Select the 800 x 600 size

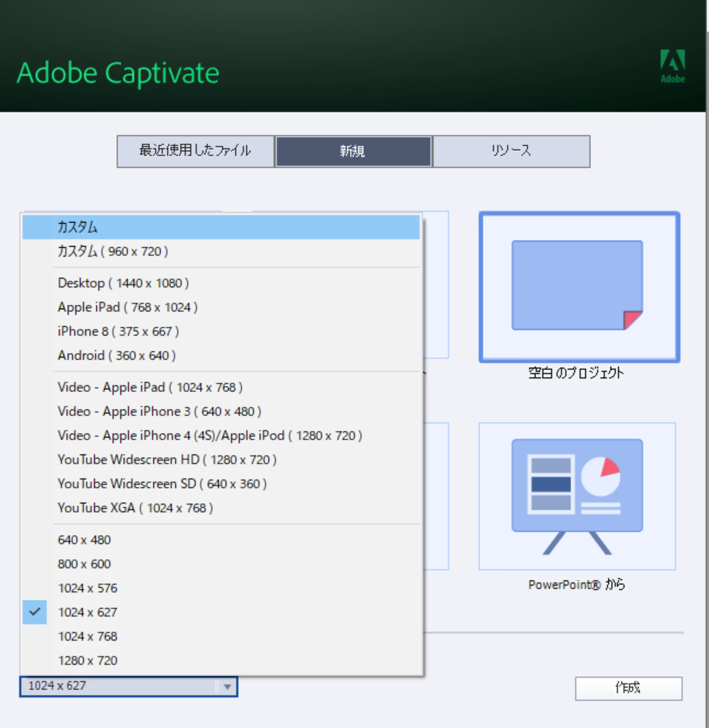pyautogui.click(x=221, y=564)
